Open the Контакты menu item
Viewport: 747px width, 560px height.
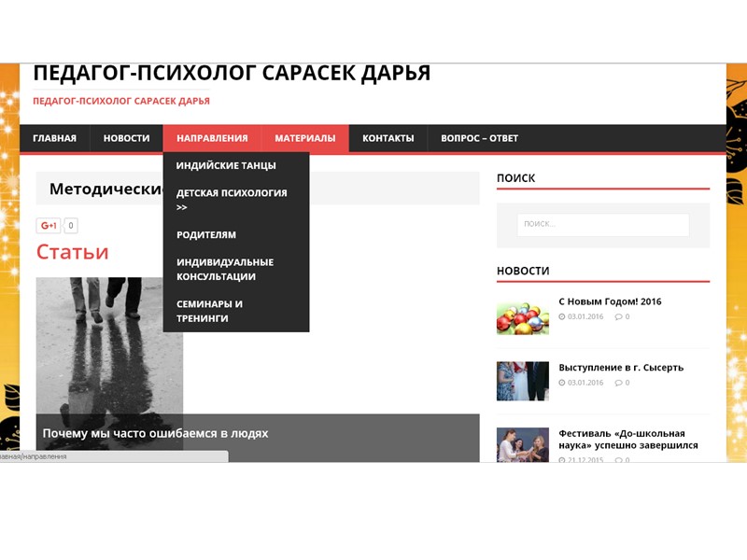click(x=388, y=138)
